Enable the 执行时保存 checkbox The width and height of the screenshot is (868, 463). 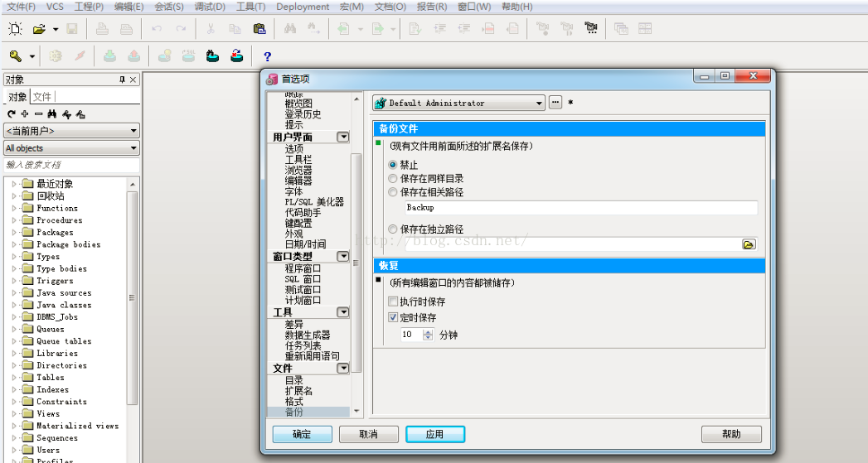tap(393, 302)
